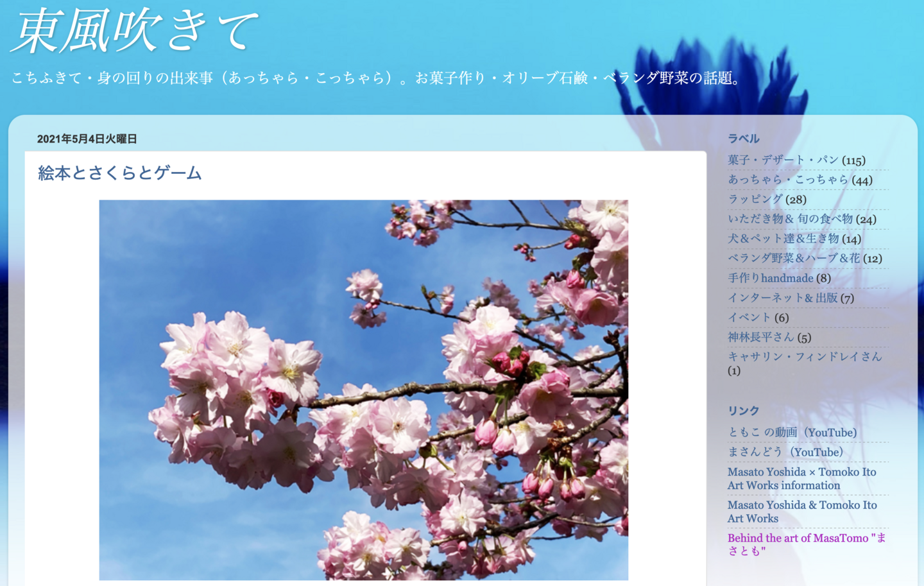Open the 手作り handmade label
The height and width of the screenshot is (586, 924).
click(770, 278)
